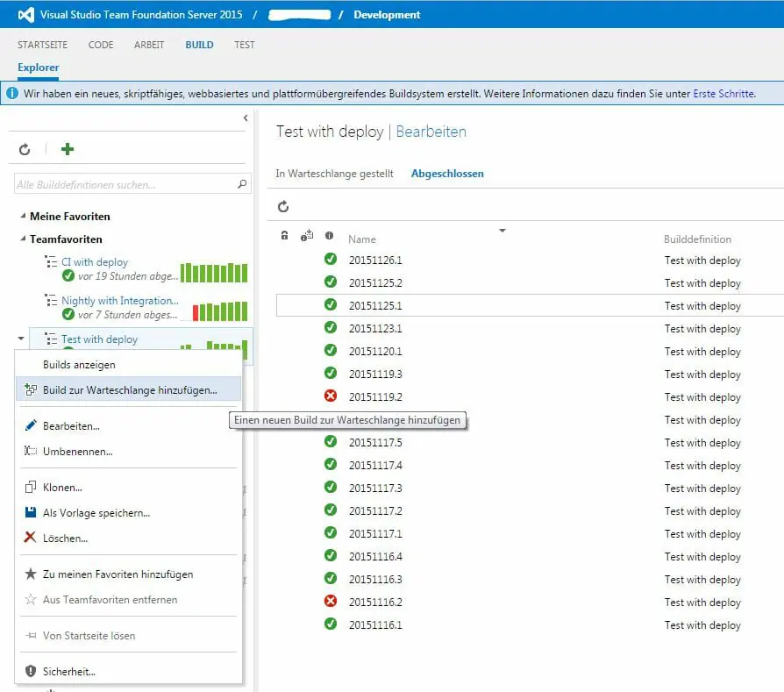
Task: Collapse the left definitions pane
Action: pos(246,118)
